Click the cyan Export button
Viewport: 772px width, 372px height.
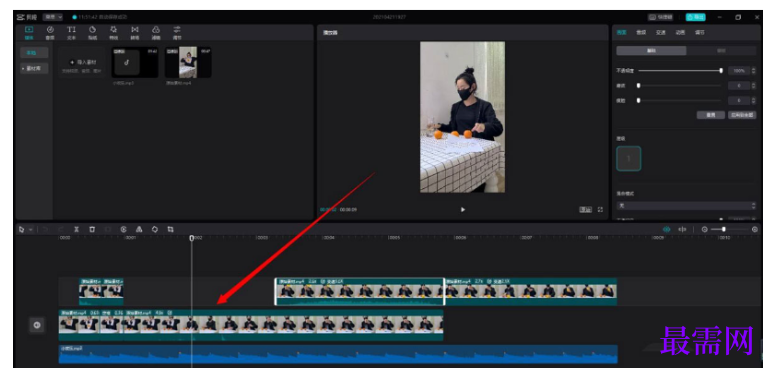tap(696, 17)
